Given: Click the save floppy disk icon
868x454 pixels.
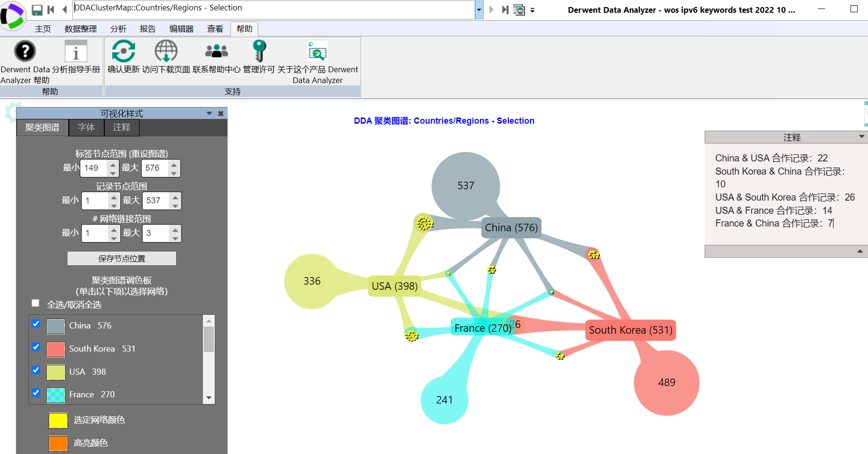Looking at the screenshot, I should (x=36, y=9).
